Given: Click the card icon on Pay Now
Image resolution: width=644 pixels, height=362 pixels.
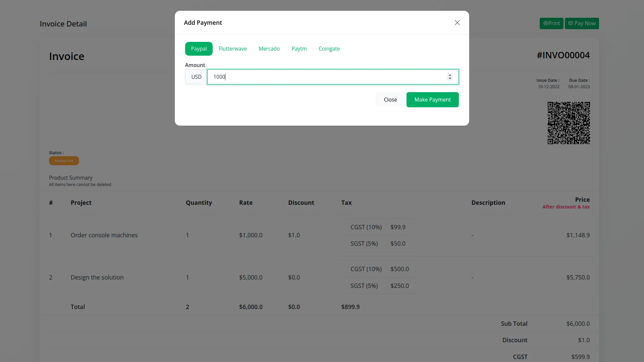Looking at the screenshot, I should (571, 23).
